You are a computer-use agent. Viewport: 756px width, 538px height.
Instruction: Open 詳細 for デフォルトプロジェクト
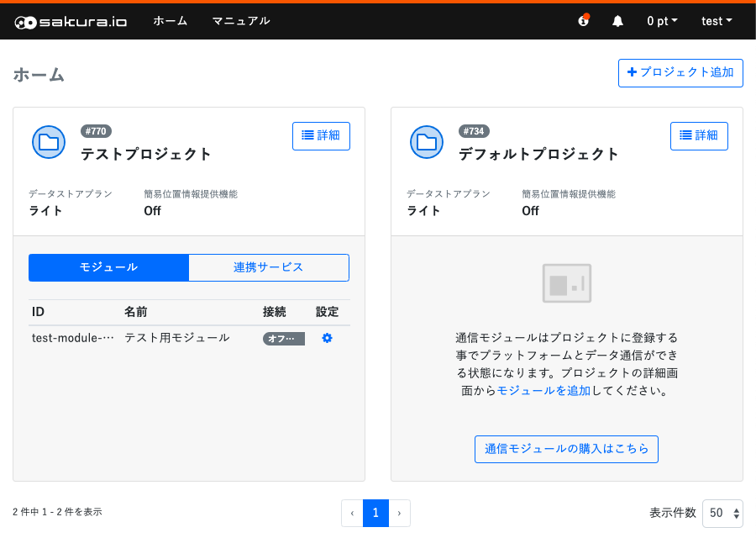(x=699, y=136)
